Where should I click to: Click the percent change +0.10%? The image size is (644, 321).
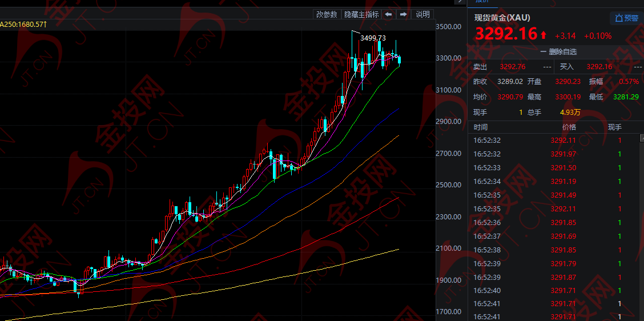[x=598, y=36]
